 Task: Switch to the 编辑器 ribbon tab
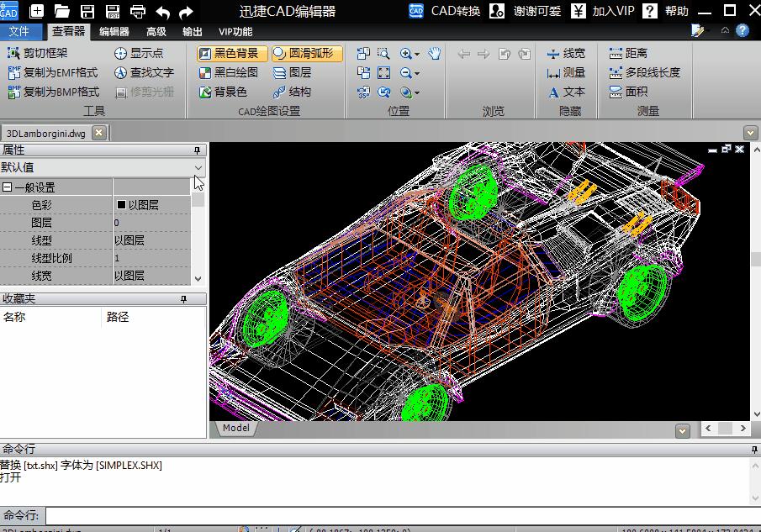click(x=114, y=32)
